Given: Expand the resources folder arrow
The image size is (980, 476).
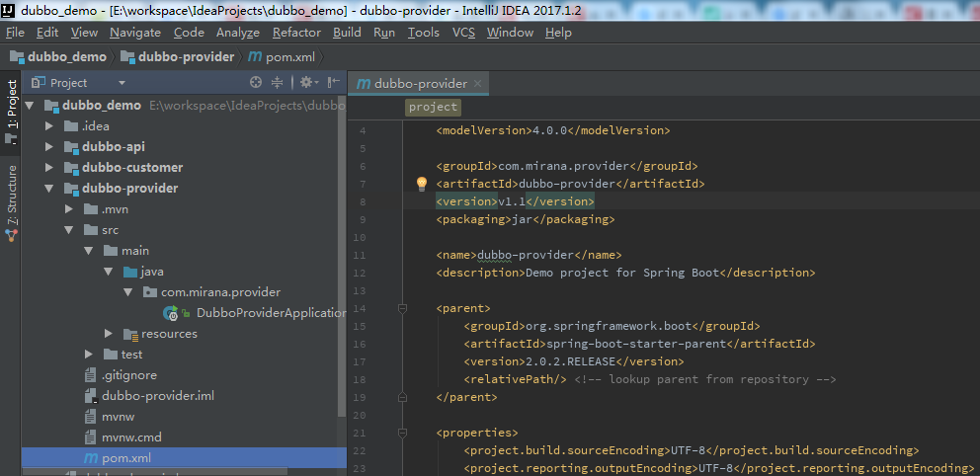Looking at the screenshot, I should pyautogui.click(x=109, y=334).
